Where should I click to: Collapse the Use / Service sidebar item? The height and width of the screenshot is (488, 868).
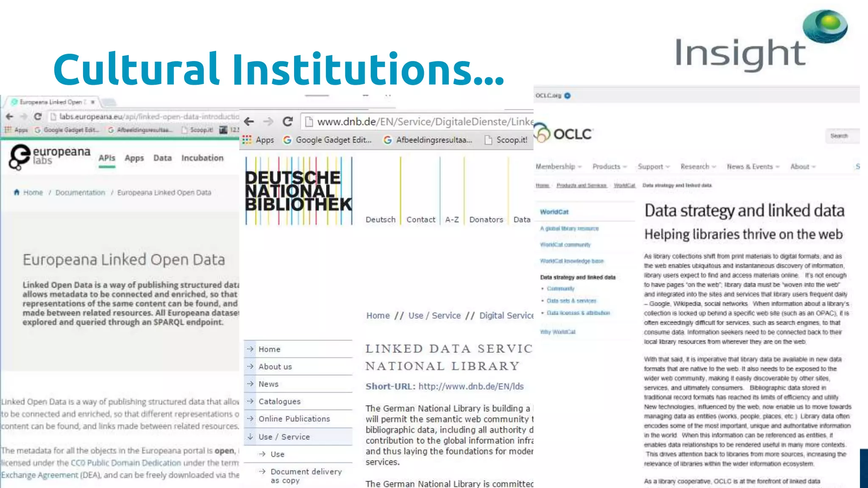pos(284,437)
